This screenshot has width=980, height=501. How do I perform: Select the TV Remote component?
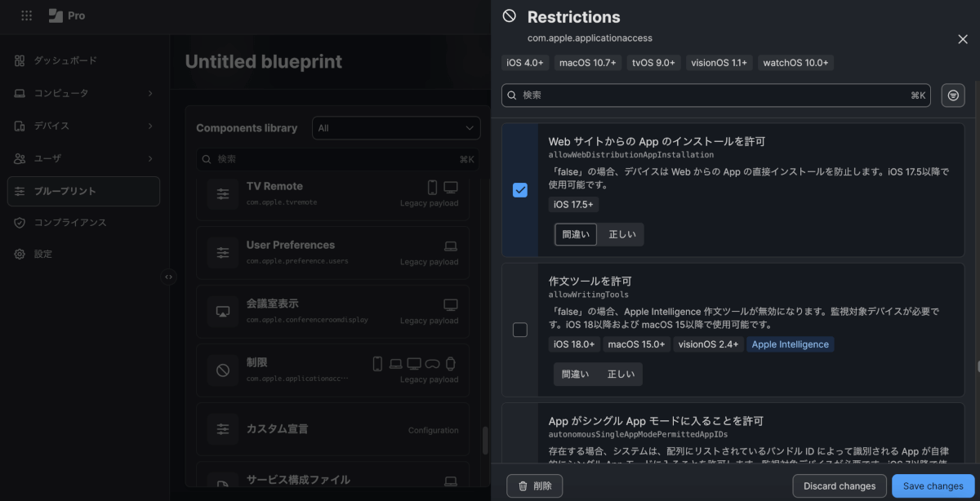(x=332, y=194)
